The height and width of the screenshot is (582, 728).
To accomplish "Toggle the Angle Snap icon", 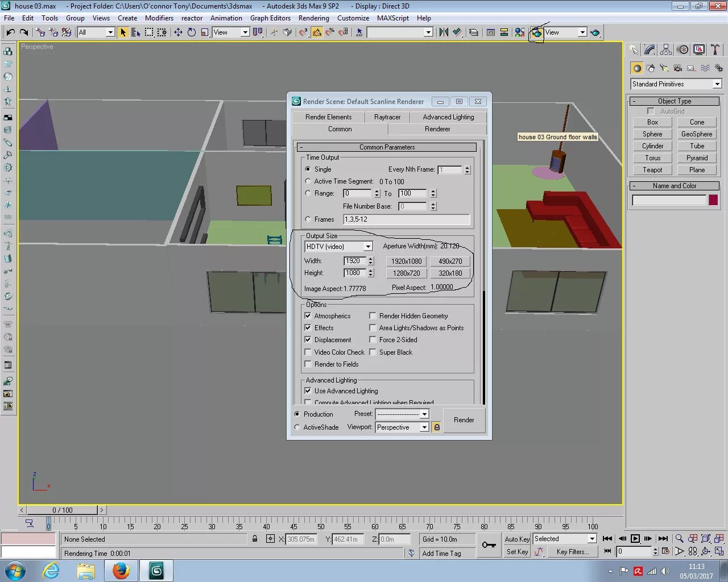I will click(x=317, y=32).
